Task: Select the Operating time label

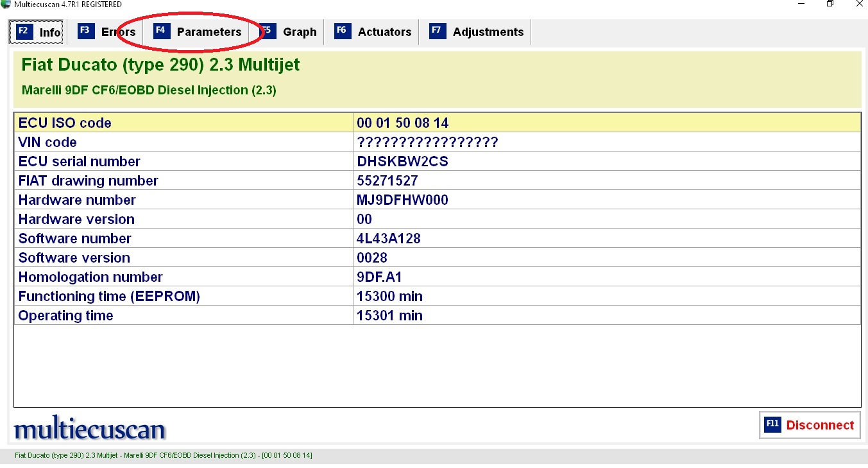Action: (65, 315)
